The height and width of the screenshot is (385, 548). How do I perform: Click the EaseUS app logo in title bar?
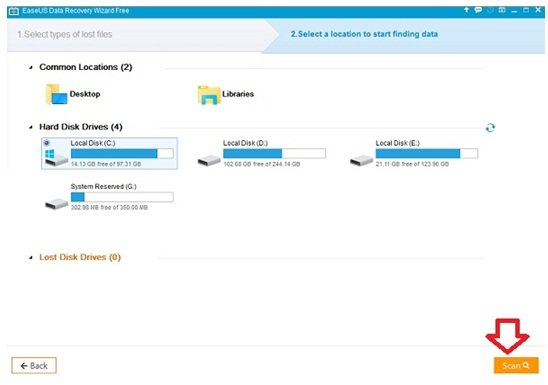pos(14,11)
